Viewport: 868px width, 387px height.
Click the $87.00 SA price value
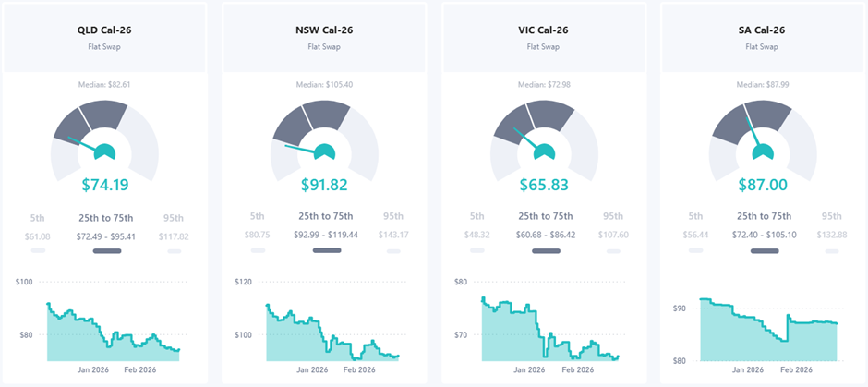point(764,185)
